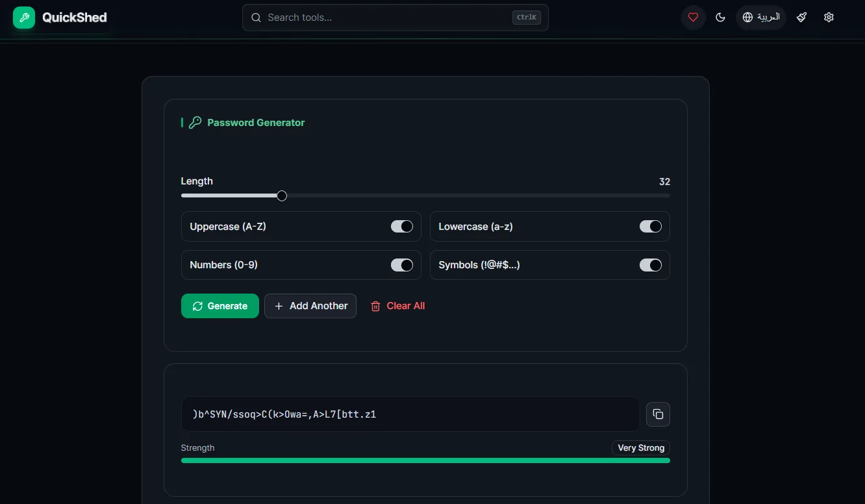This screenshot has height=504, width=865.
Task: Click the green Strength progress bar
Action: point(425,460)
